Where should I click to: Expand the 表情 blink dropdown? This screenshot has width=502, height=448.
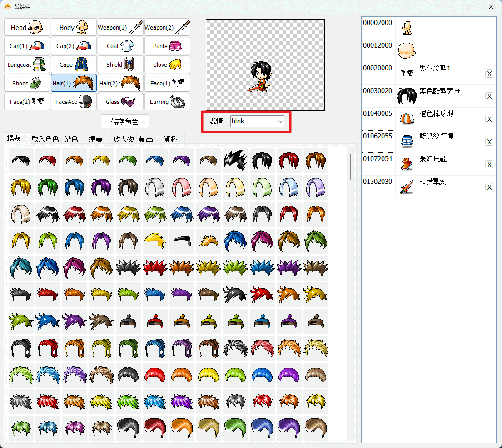click(x=257, y=122)
